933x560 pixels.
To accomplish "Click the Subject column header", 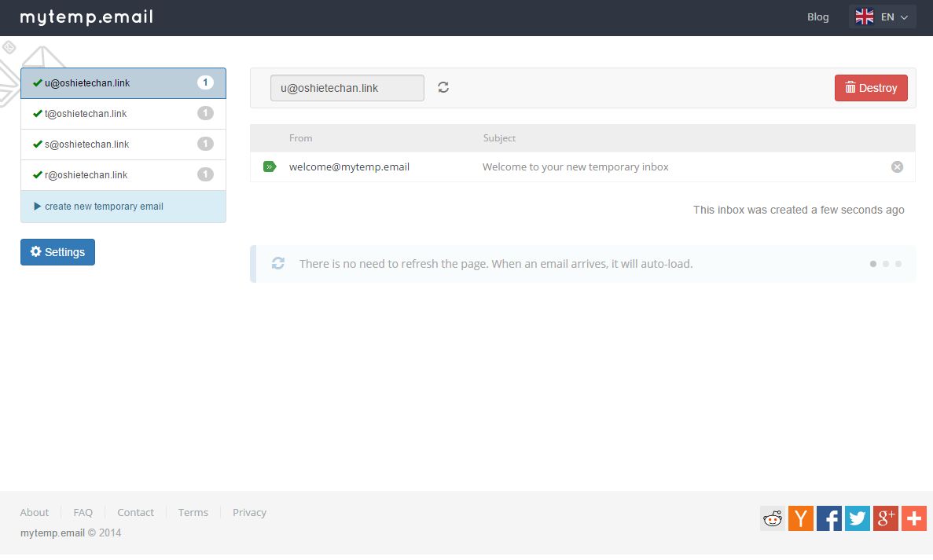I will click(x=499, y=138).
